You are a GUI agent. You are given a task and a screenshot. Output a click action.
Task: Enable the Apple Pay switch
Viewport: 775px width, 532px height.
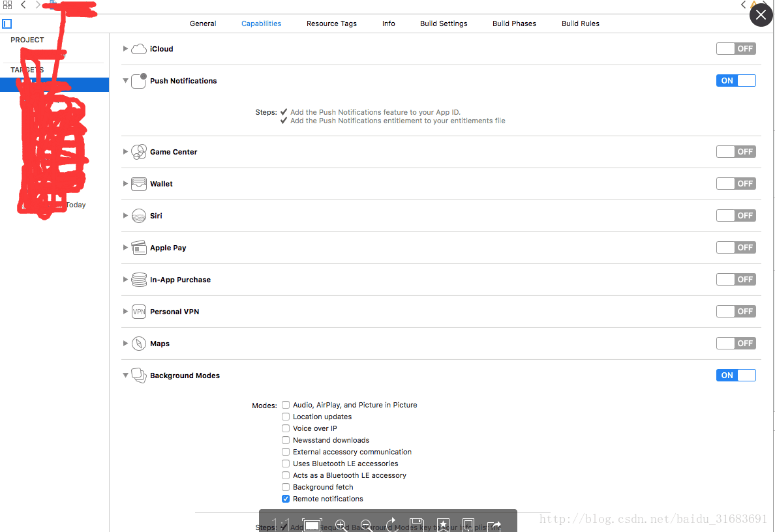click(x=736, y=248)
